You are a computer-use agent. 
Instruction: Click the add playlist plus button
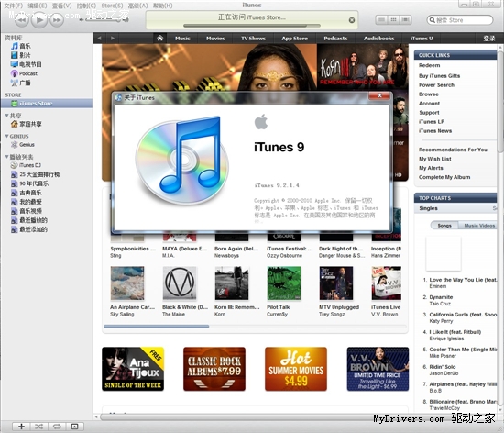pyautogui.click(x=22, y=427)
